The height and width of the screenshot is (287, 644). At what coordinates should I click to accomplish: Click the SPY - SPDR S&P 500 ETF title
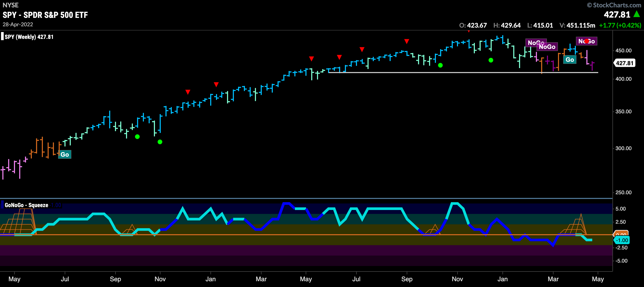point(45,15)
